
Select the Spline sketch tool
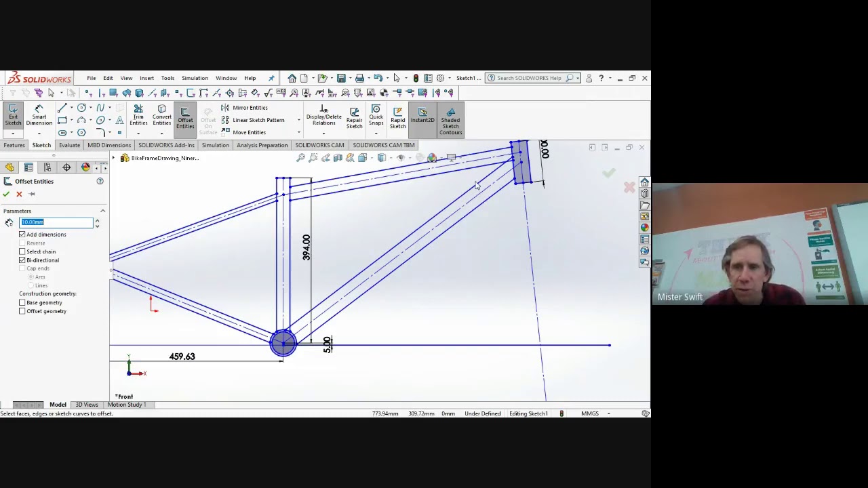point(100,108)
